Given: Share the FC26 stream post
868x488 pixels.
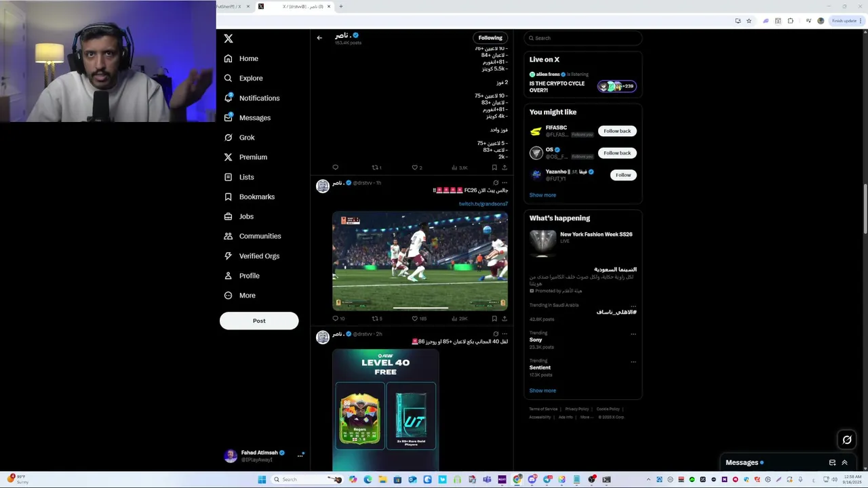Looking at the screenshot, I should 504,319.
